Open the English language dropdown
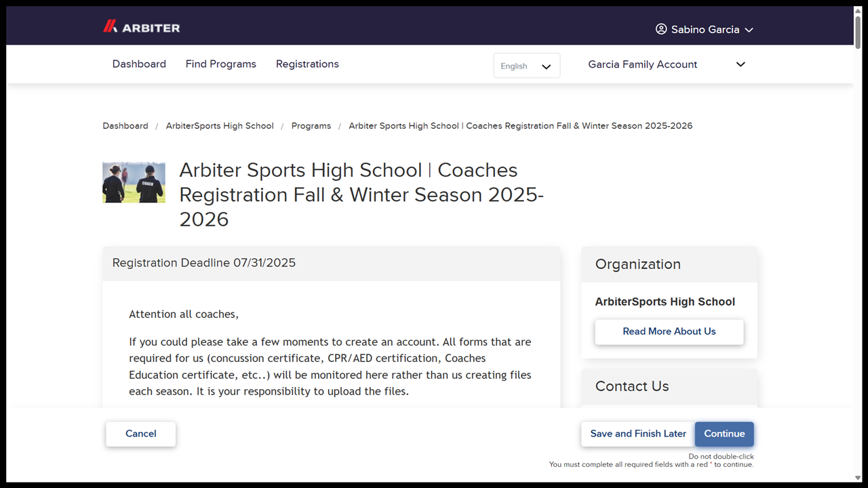Image resolution: width=868 pixels, height=488 pixels. [x=527, y=66]
